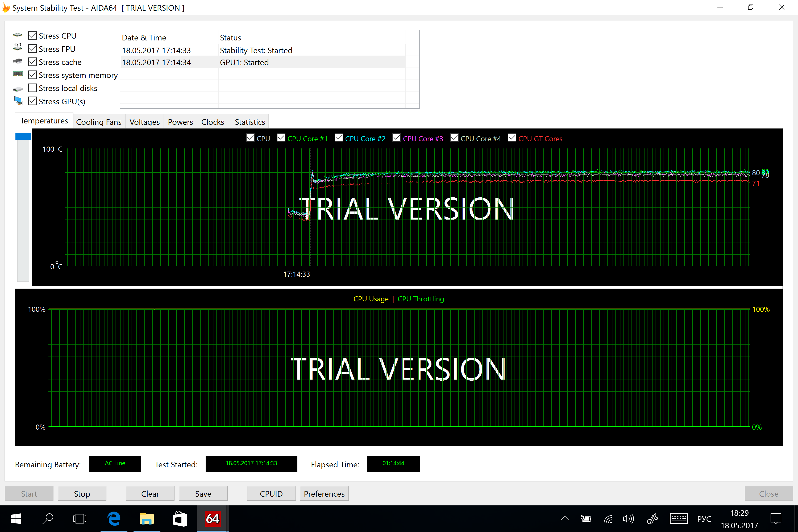Open the taskbar clock and date
Image resolution: width=798 pixels, height=532 pixels.
pyautogui.click(x=740, y=519)
